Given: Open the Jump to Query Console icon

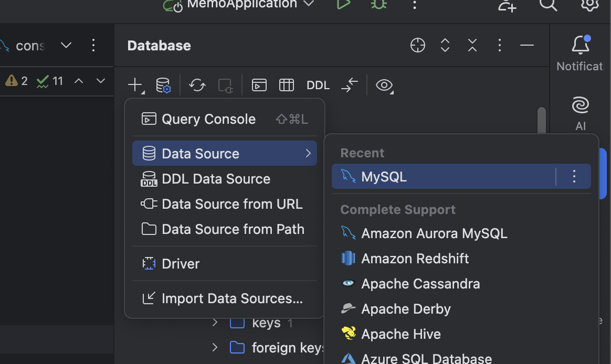Looking at the screenshot, I should tap(259, 85).
